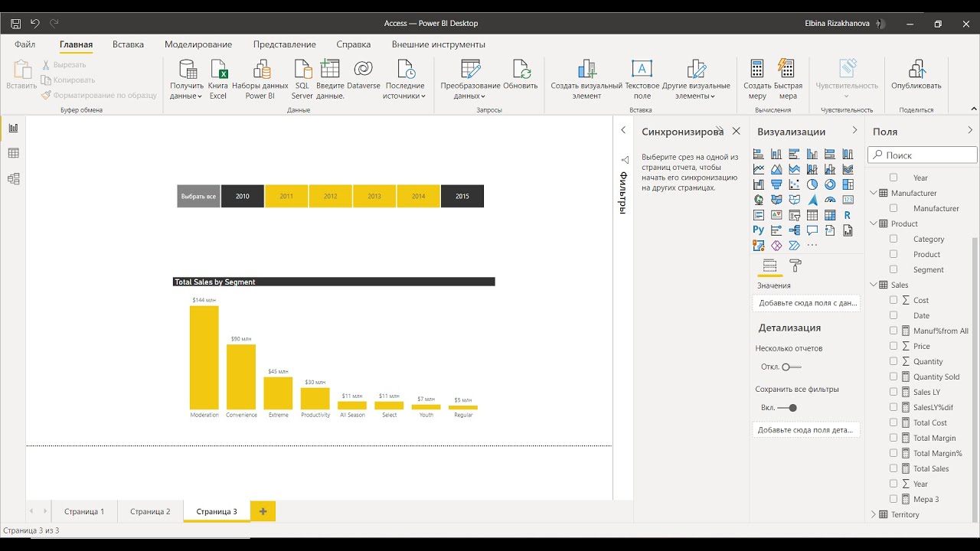Check the Total Sales field checkbox
The width and height of the screenshot is (980, 551).
coord(893,468)
